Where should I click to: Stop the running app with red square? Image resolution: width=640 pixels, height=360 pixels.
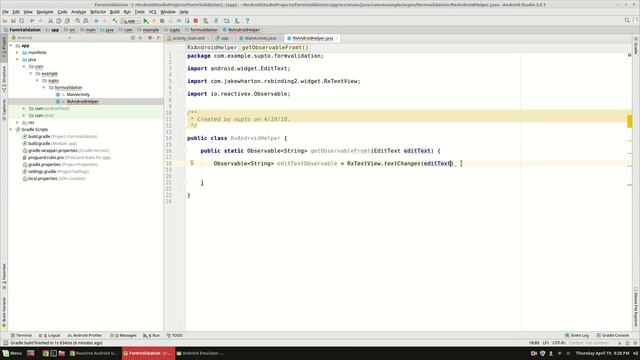tap(196, 20)
